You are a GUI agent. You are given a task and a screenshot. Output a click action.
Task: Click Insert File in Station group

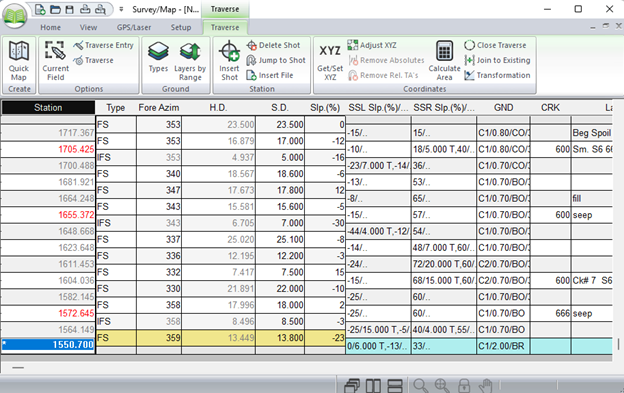pyautogui.click(x=269, y=75)
